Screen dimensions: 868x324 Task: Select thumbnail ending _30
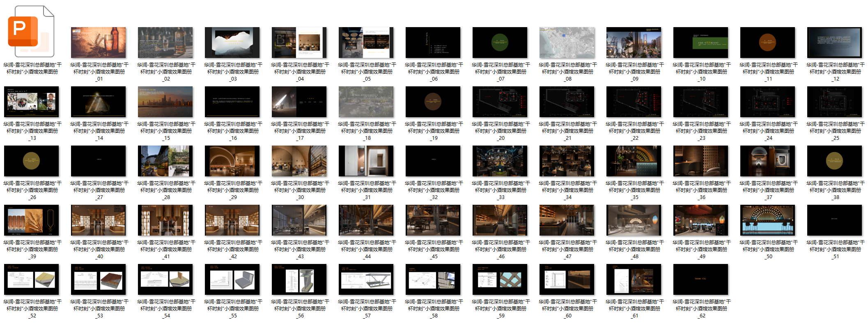click(x=299, y=161)
